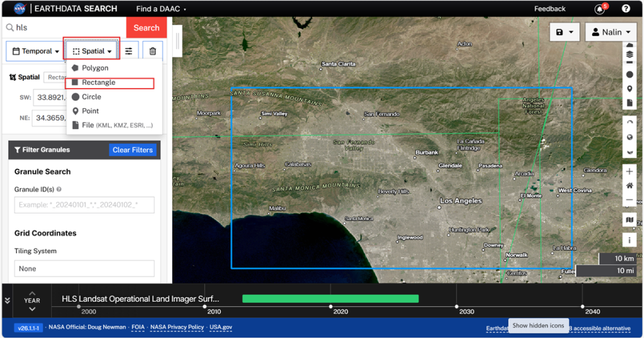Increase timeline interval with up chevron above YEAR
644x338 pixels.
32,293
